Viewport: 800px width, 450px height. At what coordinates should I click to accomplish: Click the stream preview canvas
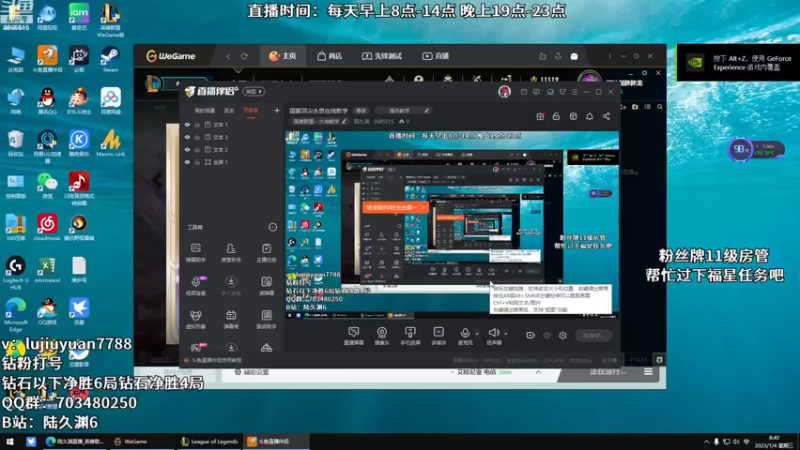click(452, 225)
